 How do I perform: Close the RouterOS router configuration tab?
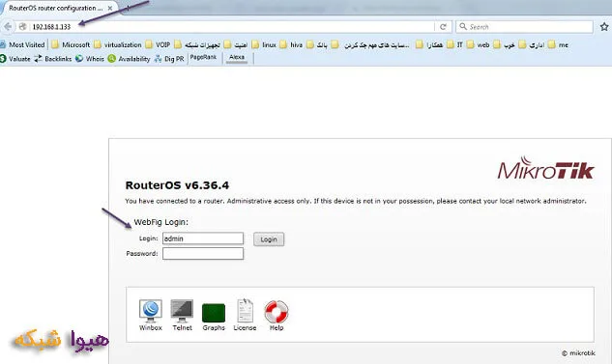tap(110, 8)
